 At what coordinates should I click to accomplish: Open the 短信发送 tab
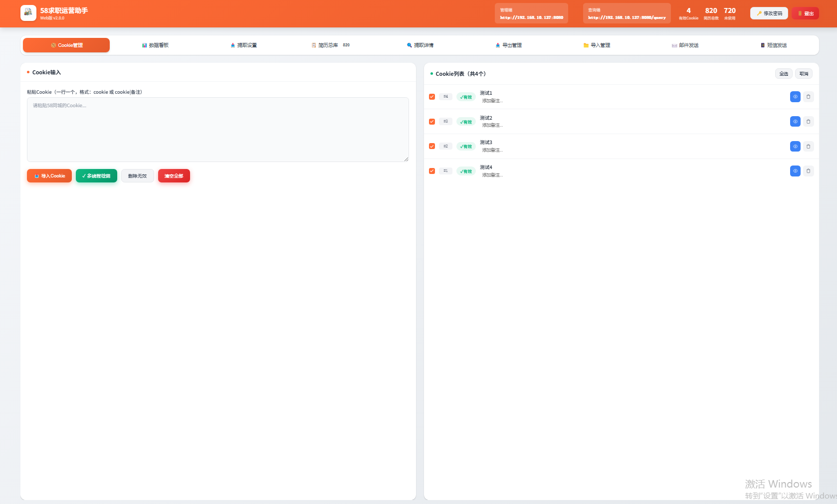point(773,45)
